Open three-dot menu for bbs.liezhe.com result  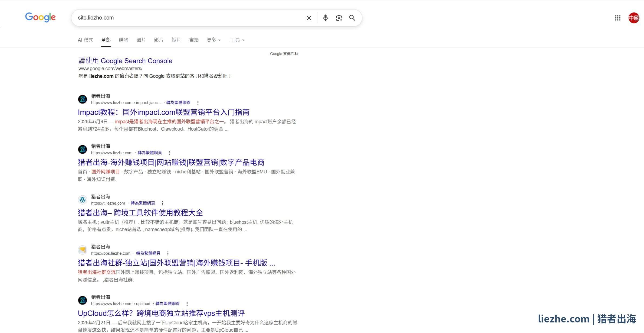168,253
